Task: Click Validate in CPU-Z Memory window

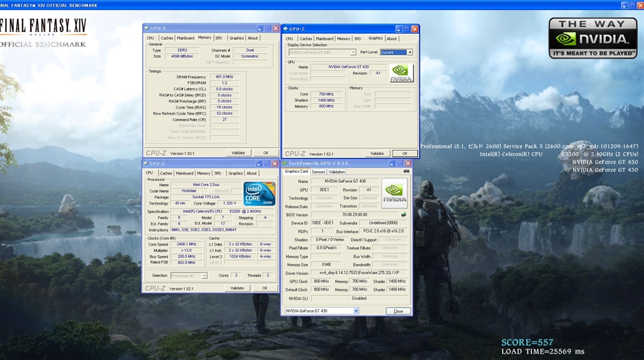Action: [238, 153]
